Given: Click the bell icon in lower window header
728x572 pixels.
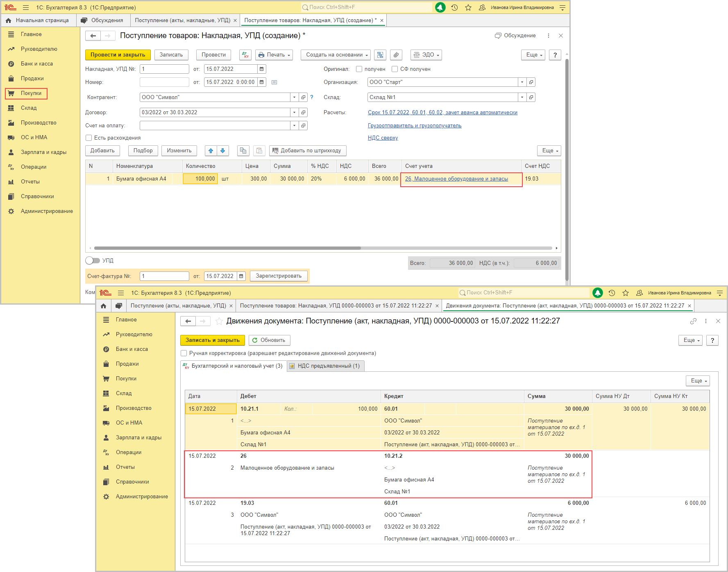Looking at the screenshot, I should [598, 293].
